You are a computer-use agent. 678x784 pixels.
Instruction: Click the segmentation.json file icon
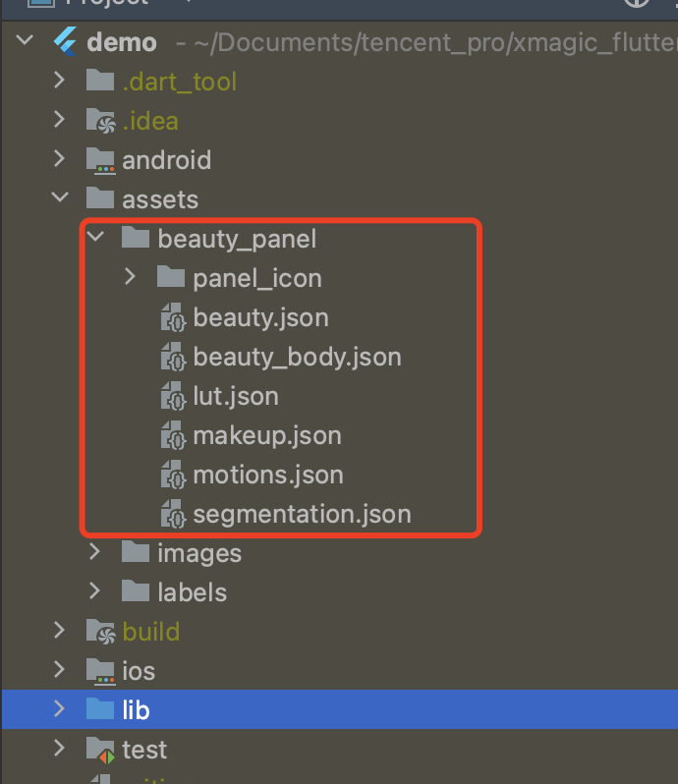pyautogui.click(x=172, y=515)
